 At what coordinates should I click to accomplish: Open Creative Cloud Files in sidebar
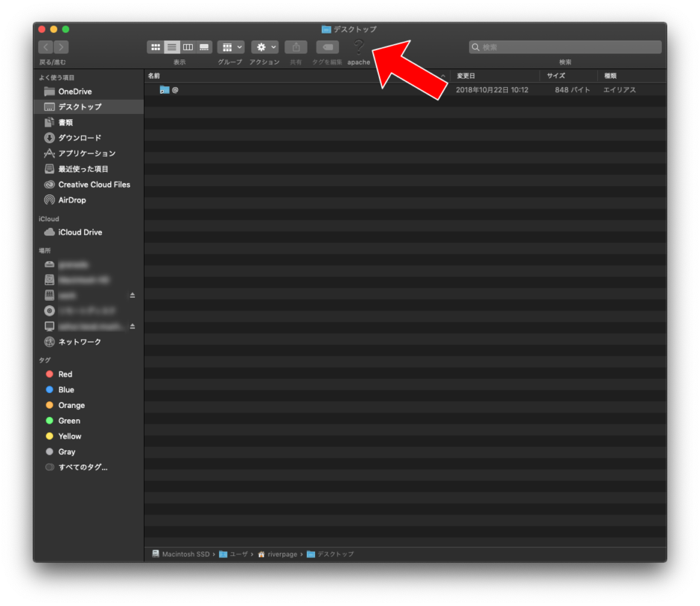click(x=94, y=185)
